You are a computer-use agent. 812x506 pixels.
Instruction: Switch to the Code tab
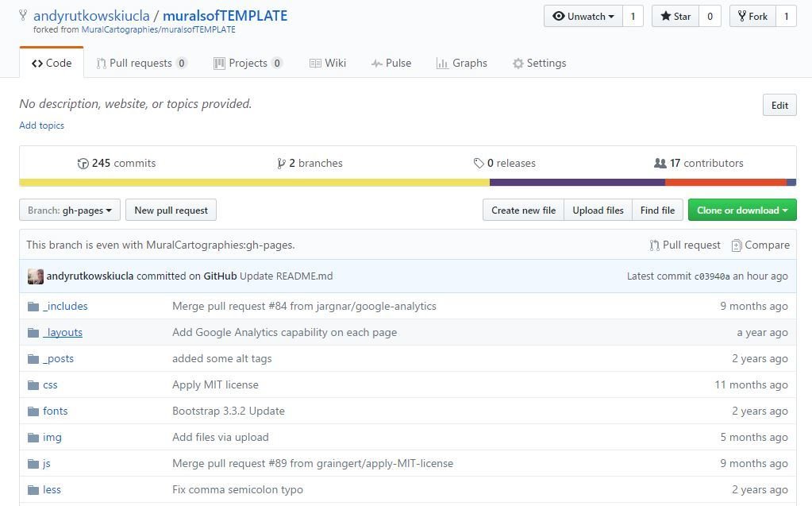(x=52, y=63)
